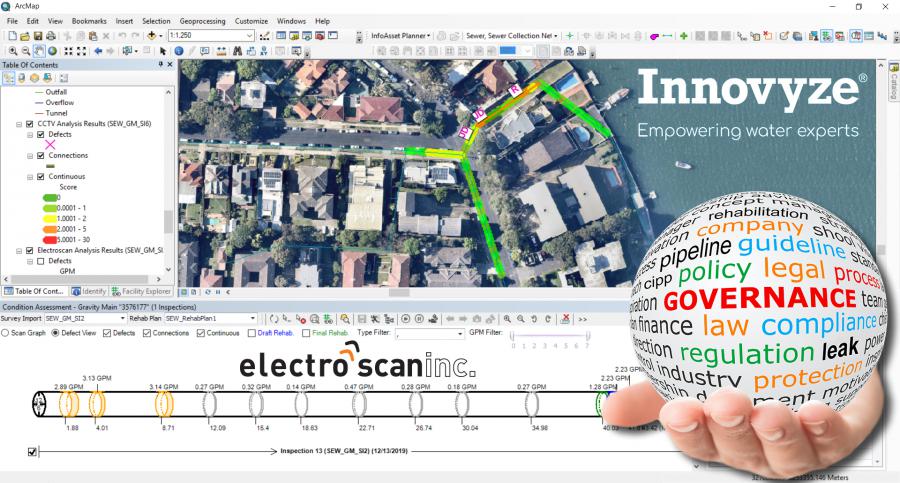Activate the Identify tool
900x483 pixels.
tap(179, 51)
